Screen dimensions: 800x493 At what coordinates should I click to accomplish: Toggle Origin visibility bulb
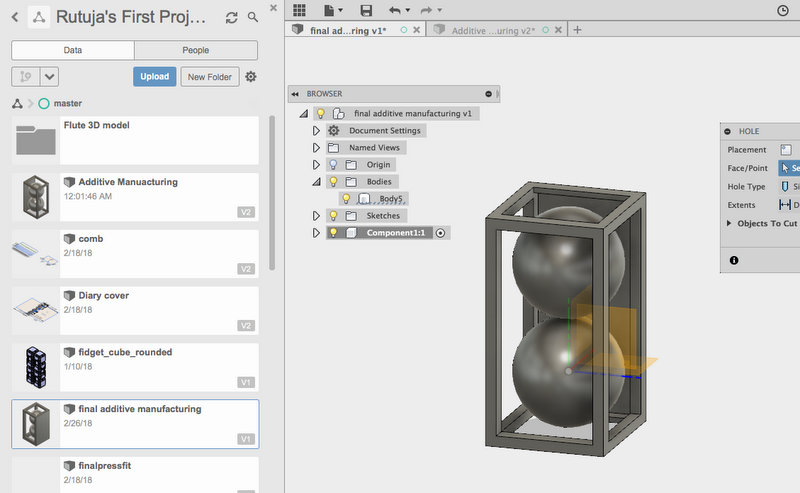coord(333,164)
